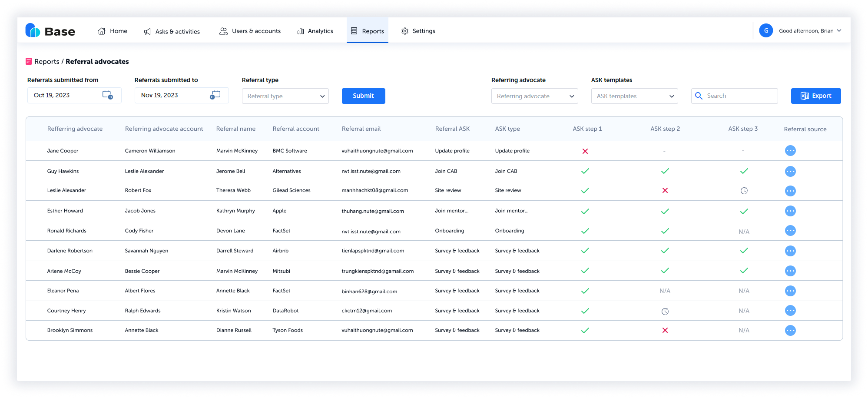Switch to Users & accounts tab

[250, 31]
